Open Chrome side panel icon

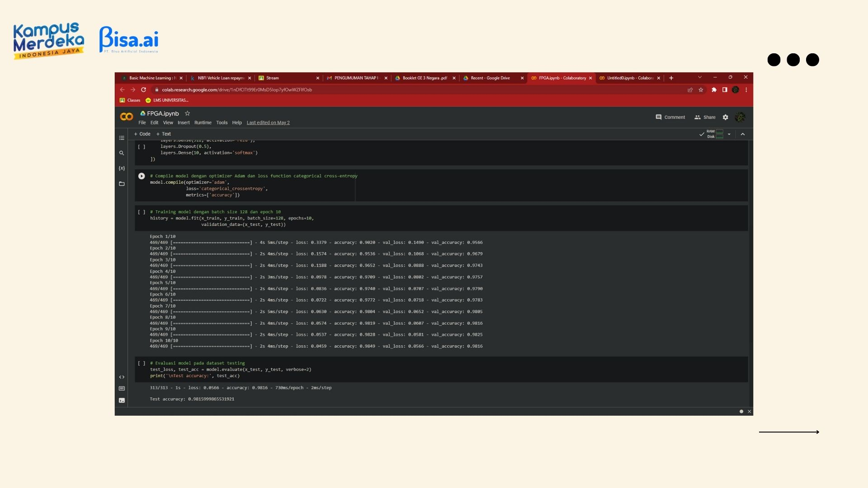(x=725, y=90)
